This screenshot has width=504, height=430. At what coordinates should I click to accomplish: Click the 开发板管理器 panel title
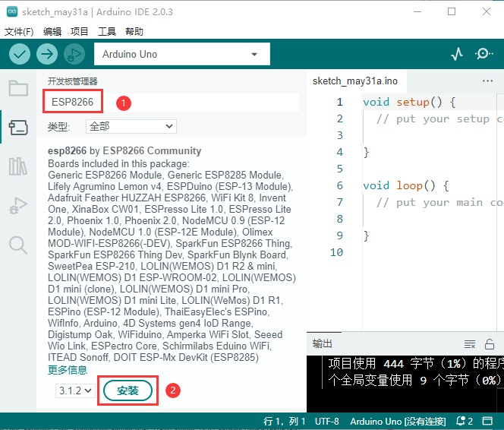tap(73, 81)
